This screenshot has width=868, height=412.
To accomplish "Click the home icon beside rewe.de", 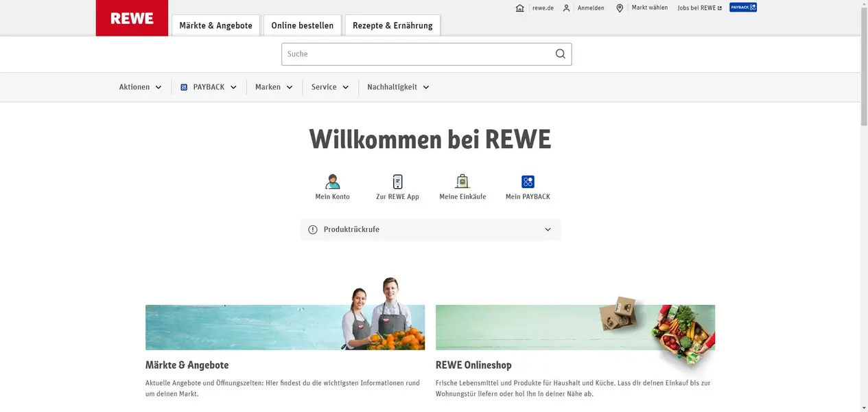I will pyautogui.click(x=519, y=8).
